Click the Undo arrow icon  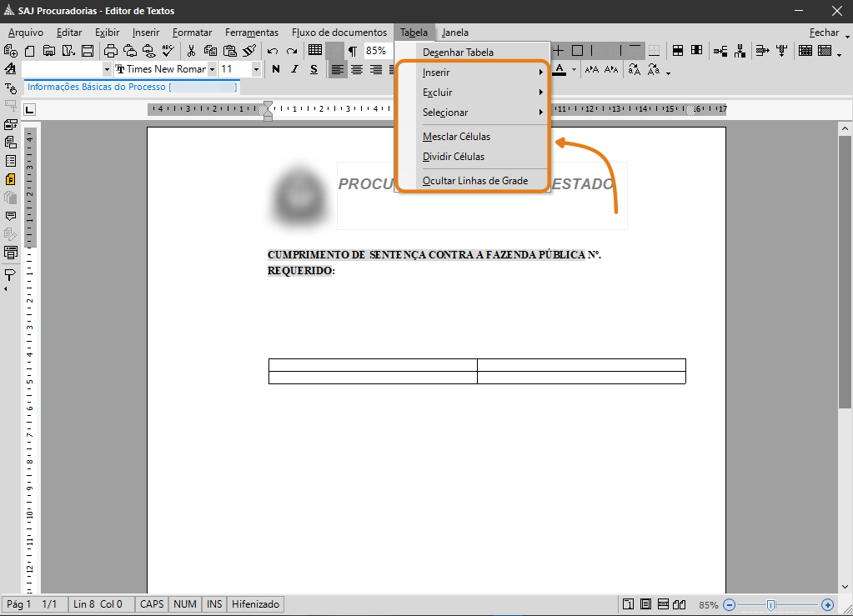point(273,51)
